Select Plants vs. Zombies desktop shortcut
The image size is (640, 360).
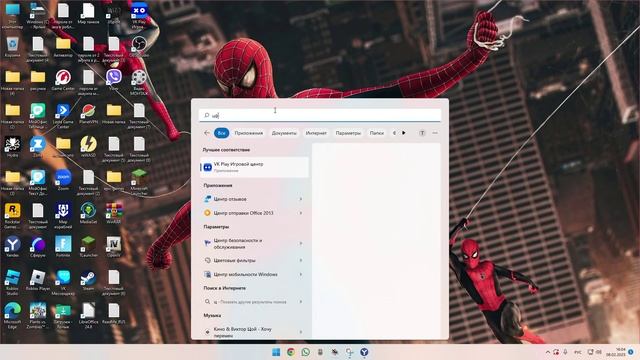[x=38, y=316]
